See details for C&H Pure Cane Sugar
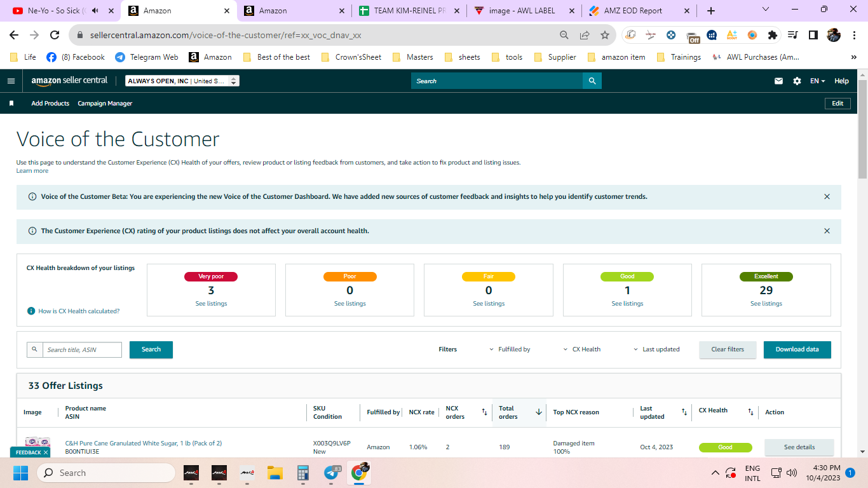 799,447
